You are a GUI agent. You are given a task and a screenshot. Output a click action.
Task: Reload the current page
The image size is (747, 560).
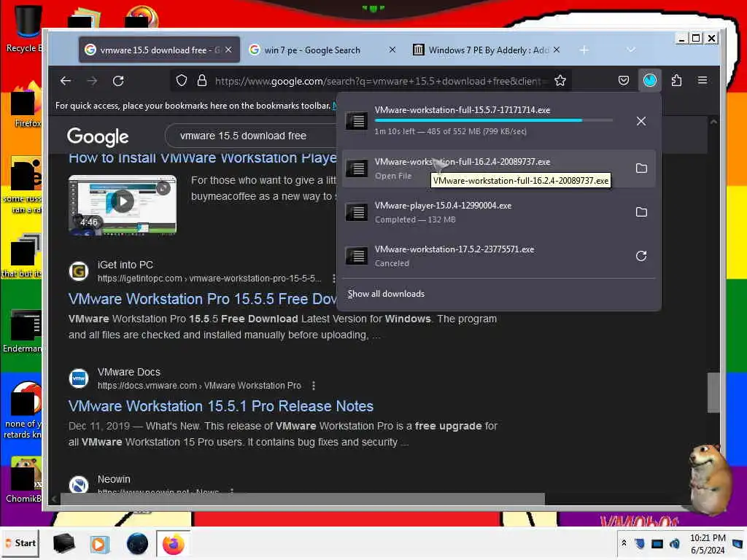[x=118, y=81]
